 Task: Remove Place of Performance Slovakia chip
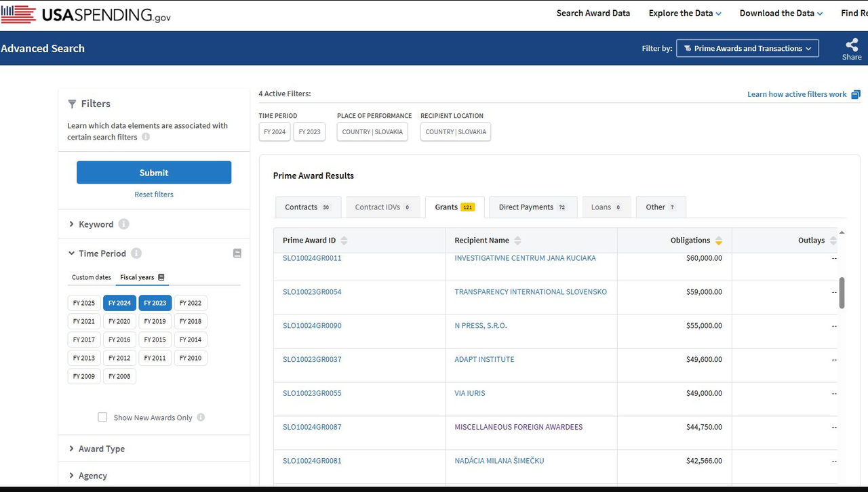tap(372, 131)
